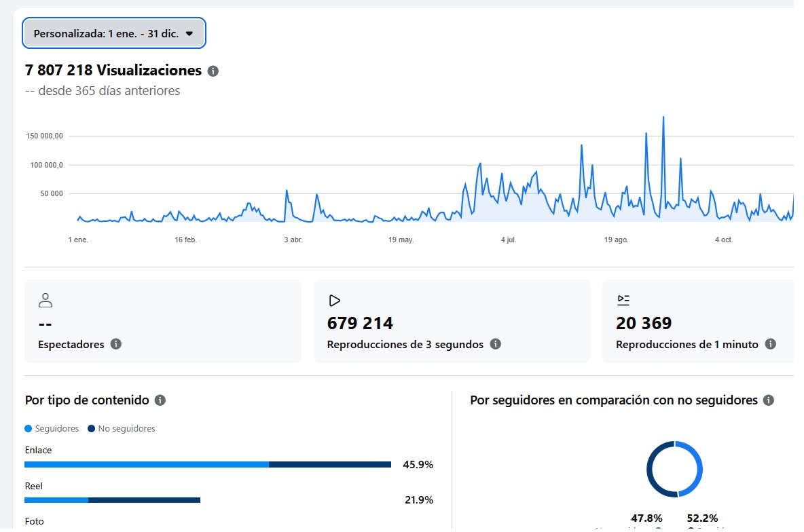Open the Personalizada date range dropdown
Image resolution: width=804 pixels, height=532 pixels.
tap(113, 34)
